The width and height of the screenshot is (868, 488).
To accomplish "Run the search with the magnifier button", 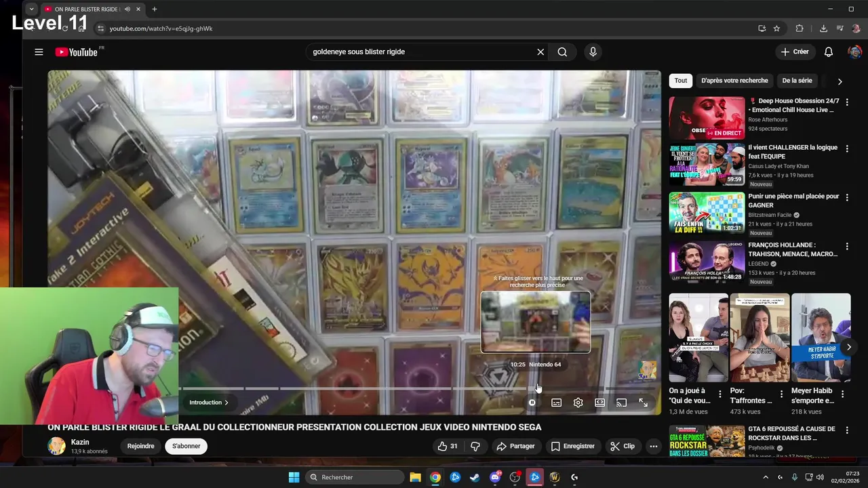I will pyautogui.click(x=562, y=52).
